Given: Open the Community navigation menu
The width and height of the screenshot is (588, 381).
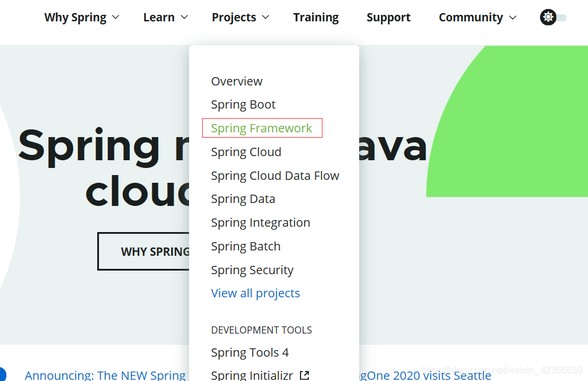Looking at the screenshot, I should click(x=471, y=17).
